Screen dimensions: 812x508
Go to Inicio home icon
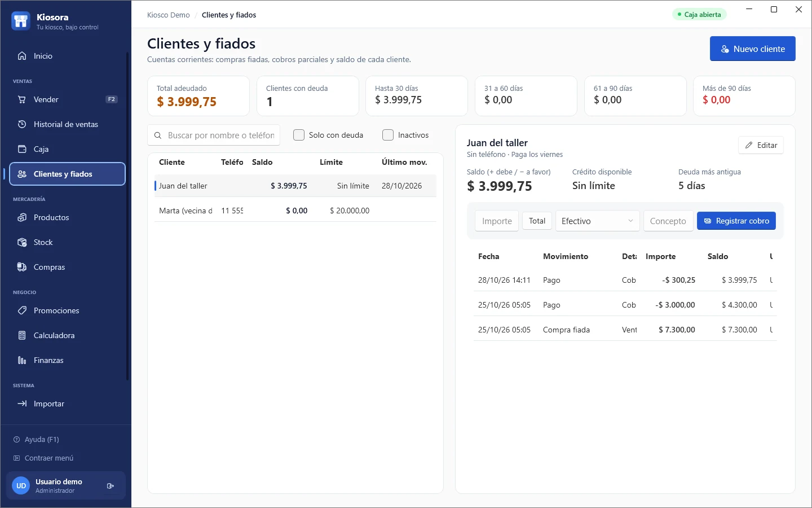pyautogui.click(x=22, y=56)
